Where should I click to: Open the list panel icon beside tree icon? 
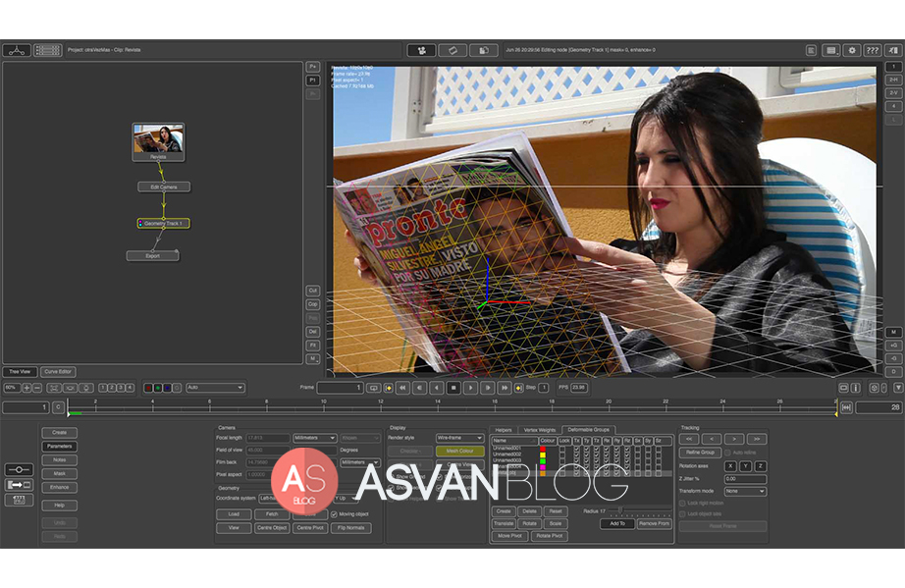(x=47, y=50)
